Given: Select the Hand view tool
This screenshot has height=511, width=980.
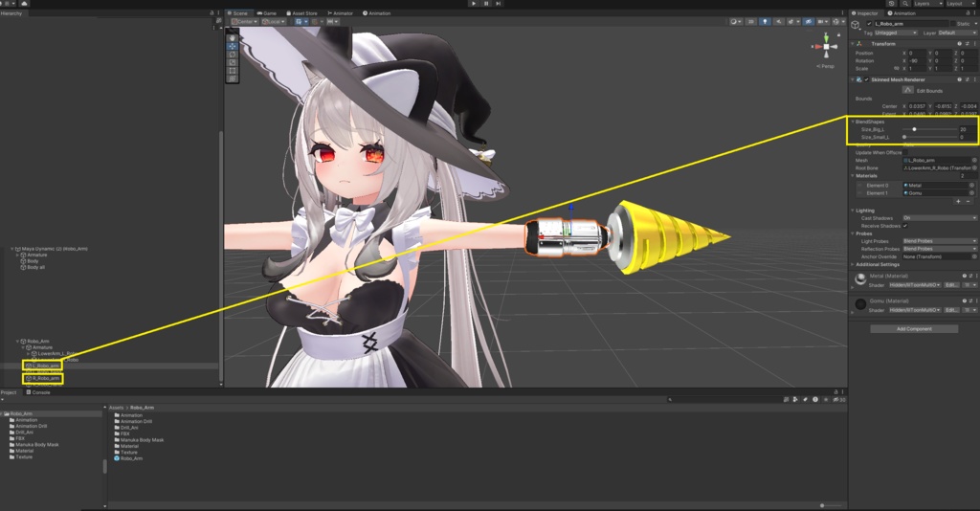Looking at the screenshot, I should [x=233, y=38].
